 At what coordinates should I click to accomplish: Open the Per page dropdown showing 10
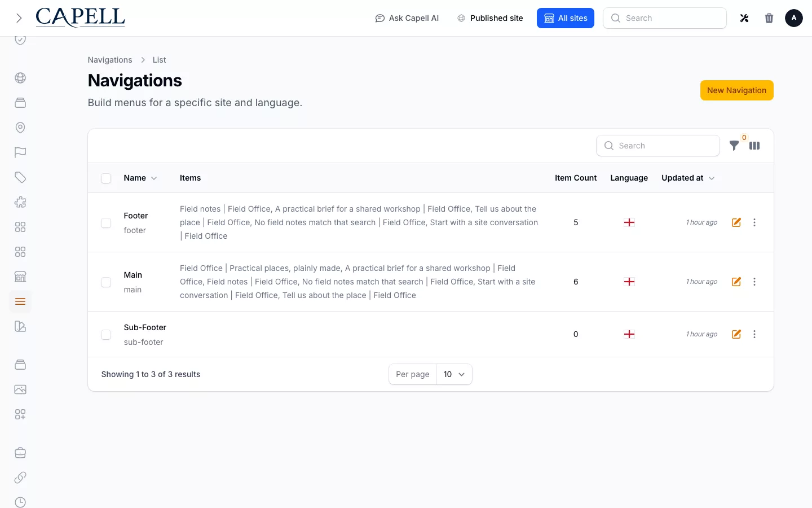pyautogui.click(x=454, y=374)
